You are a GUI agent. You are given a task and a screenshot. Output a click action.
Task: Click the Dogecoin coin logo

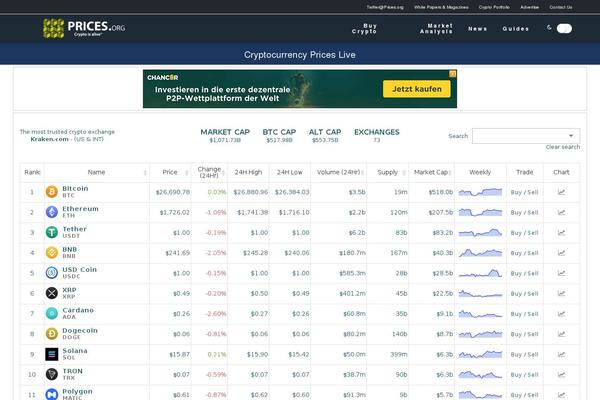52,334
